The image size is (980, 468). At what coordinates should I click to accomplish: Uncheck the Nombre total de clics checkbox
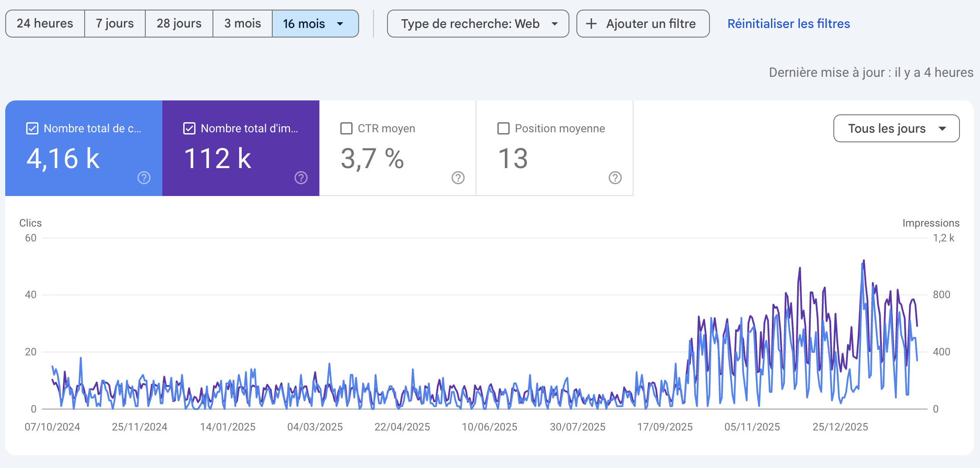[32, 128]
